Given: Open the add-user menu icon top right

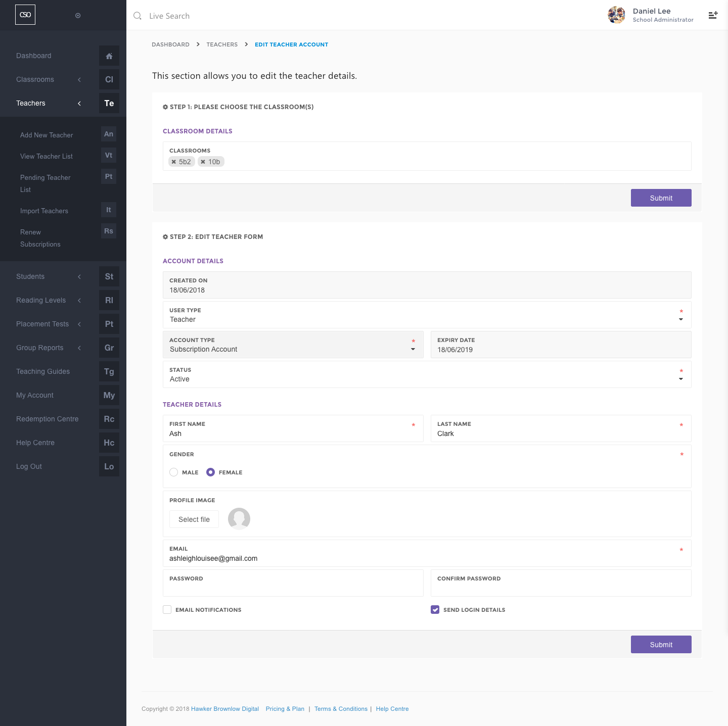Looking at the screenshot, I should pyautogui.click(x=713, y=15).
